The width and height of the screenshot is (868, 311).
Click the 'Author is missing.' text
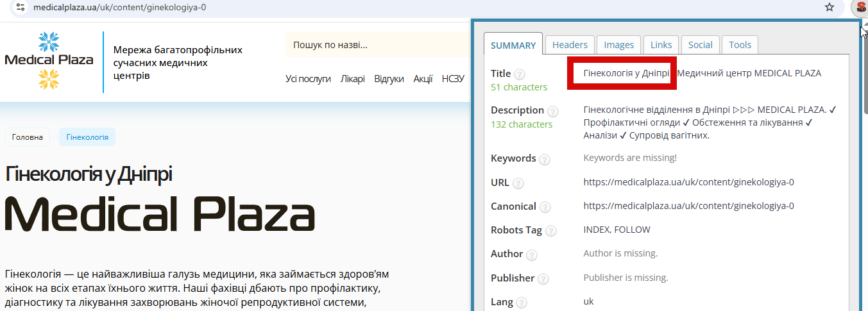(620, 253)
